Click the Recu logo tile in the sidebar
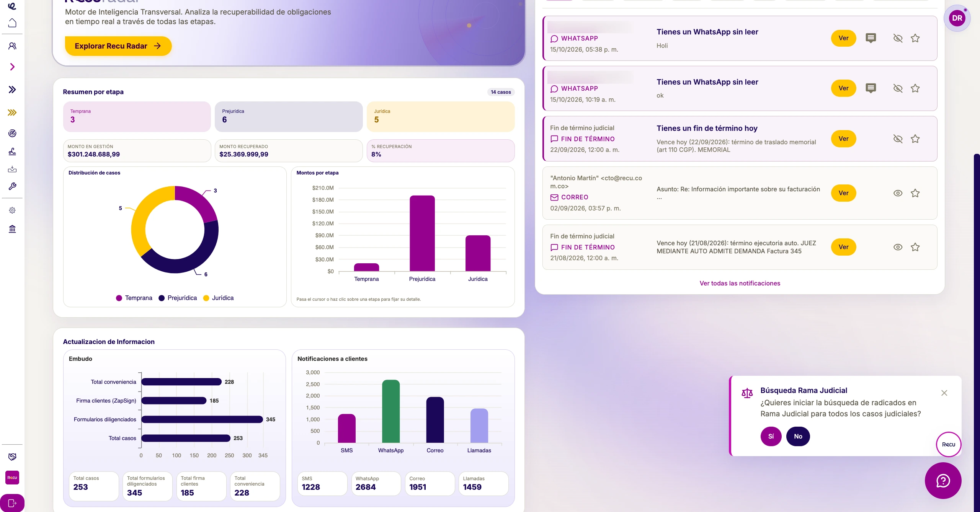 (12, 478)
